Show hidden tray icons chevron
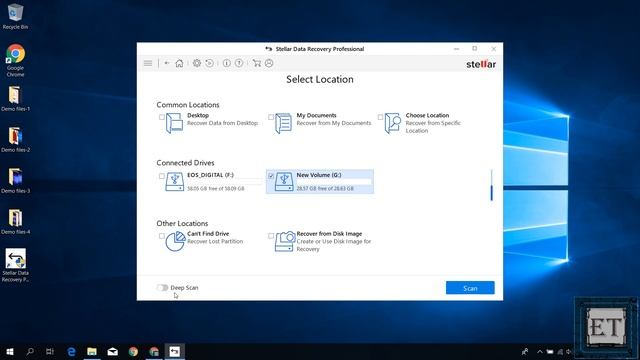Viewport: 640px width, 360px height. (x=540, y=351)
